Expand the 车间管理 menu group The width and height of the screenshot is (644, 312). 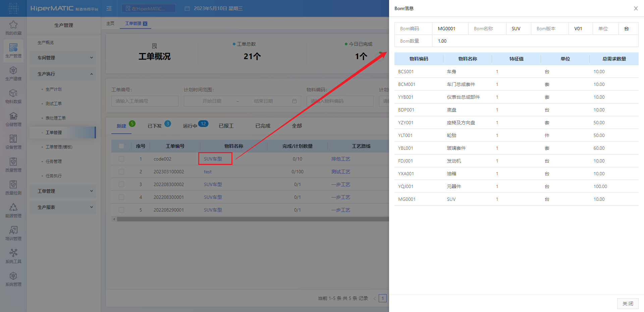click(63, 58)
